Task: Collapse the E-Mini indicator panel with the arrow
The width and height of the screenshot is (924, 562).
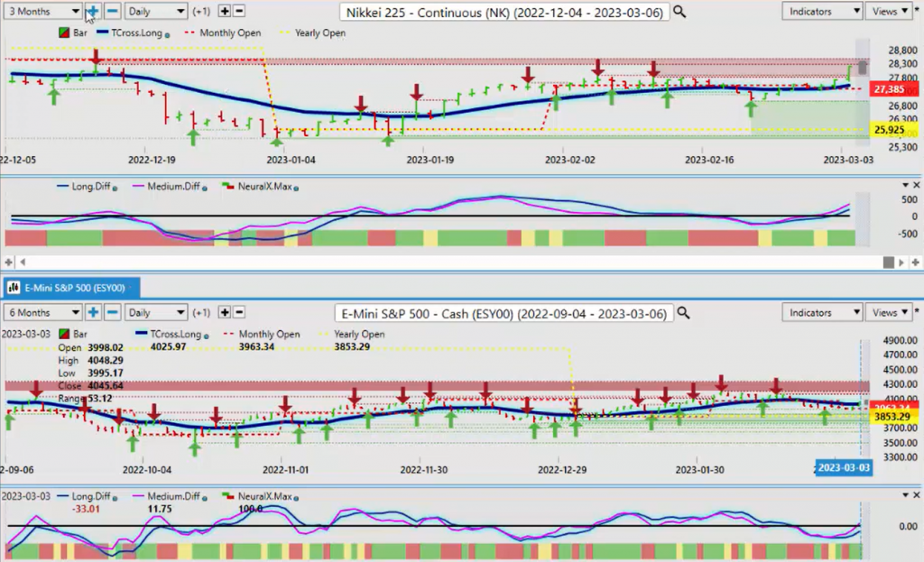Action: click(x=905, y=495)
